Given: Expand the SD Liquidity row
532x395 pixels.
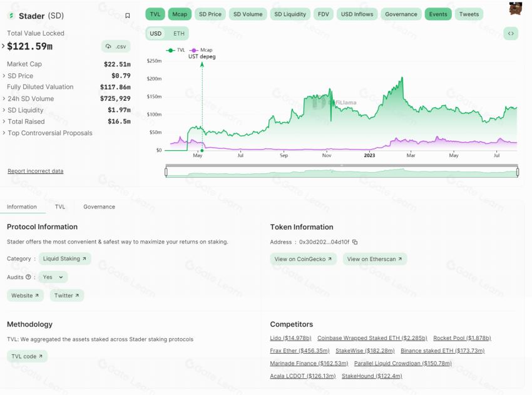Looking at the screenshot, I should pos(4,110).
